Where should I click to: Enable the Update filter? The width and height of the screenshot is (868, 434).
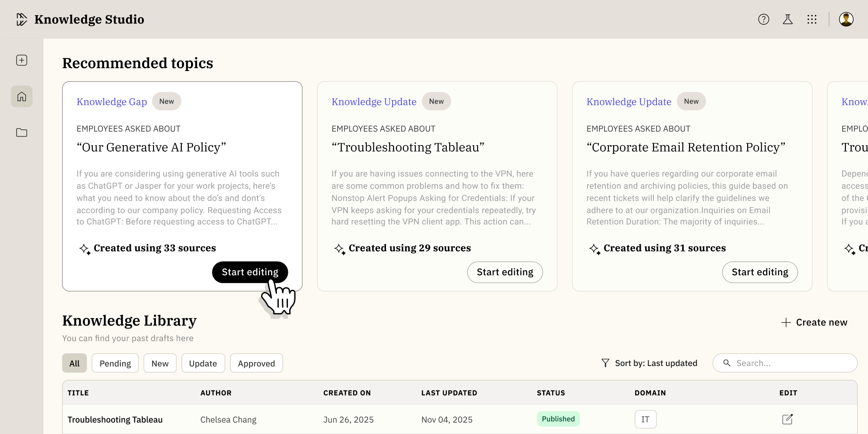coord(203,363)
